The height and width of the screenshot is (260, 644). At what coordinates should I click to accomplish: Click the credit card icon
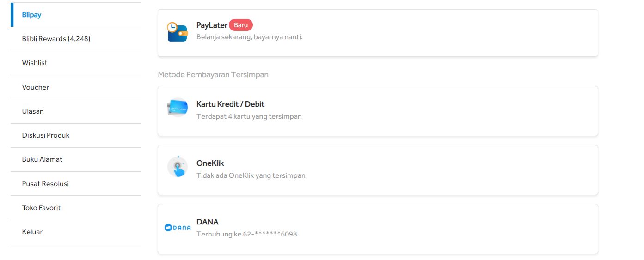(x=177, y=108)
